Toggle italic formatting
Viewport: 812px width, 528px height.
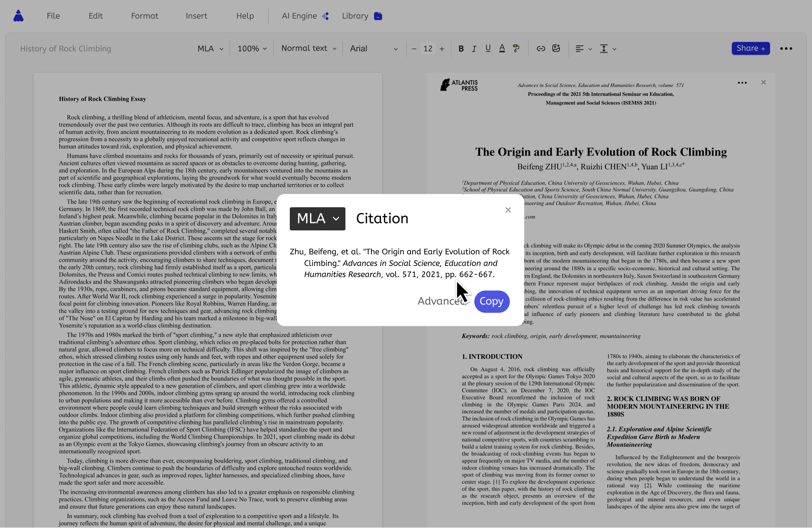[474, 49]
